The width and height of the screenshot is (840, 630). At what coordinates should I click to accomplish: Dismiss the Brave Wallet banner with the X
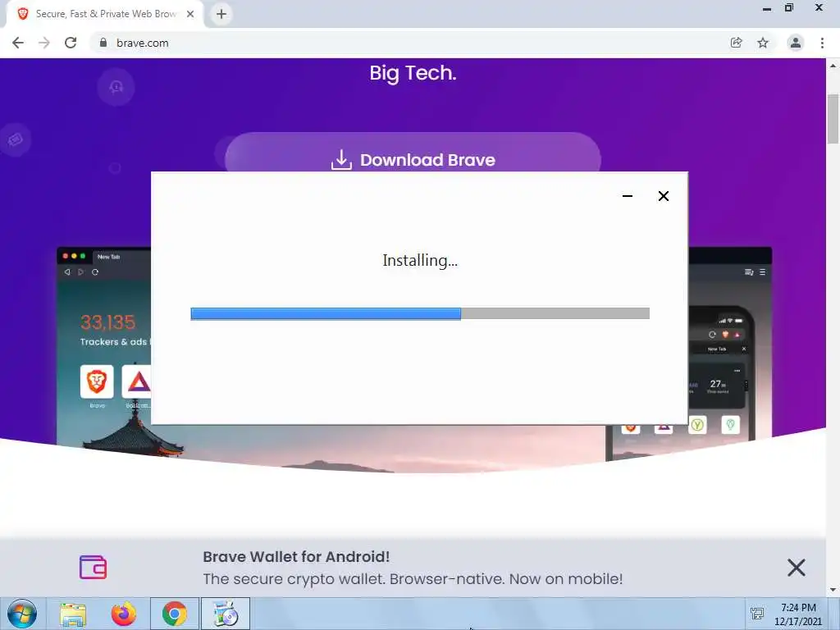(796, 568)
